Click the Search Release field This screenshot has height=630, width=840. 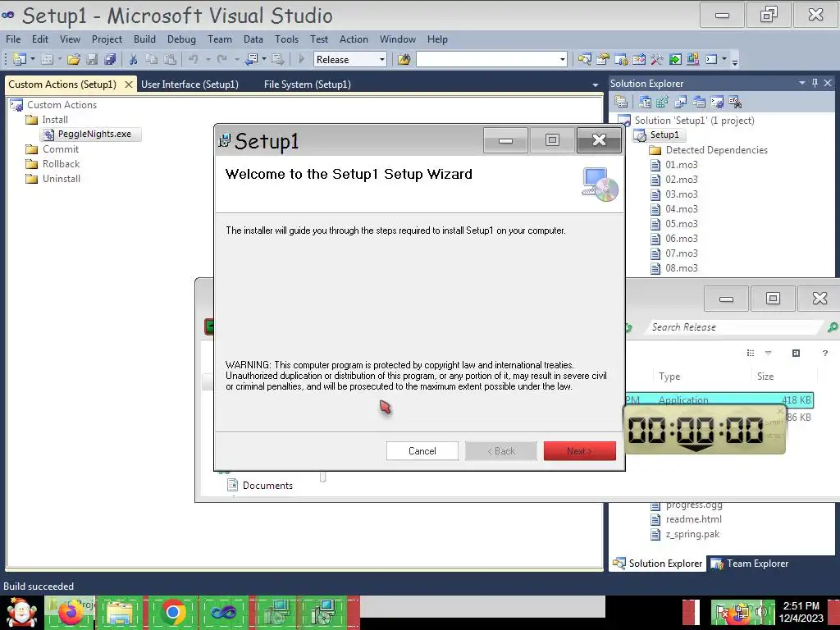[734, 326]
